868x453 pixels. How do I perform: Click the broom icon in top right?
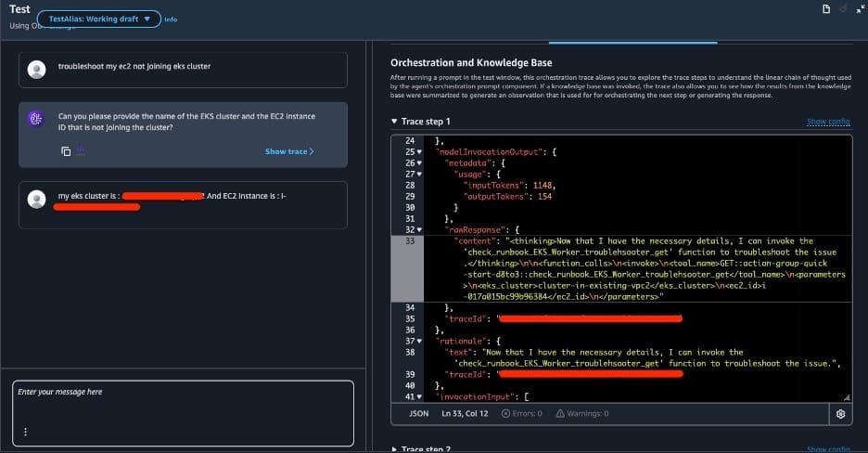[x=842, y=9]
